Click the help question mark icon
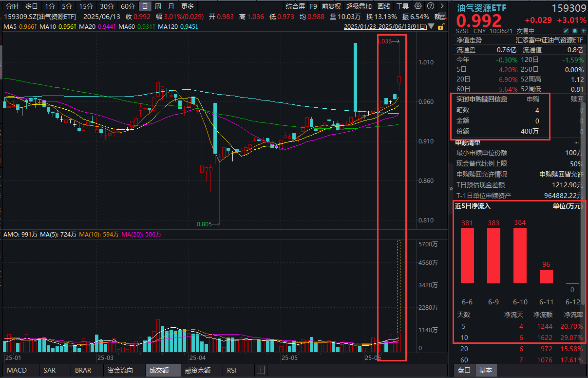The width and height of the screenshot is (588, 378). point(430,6)
